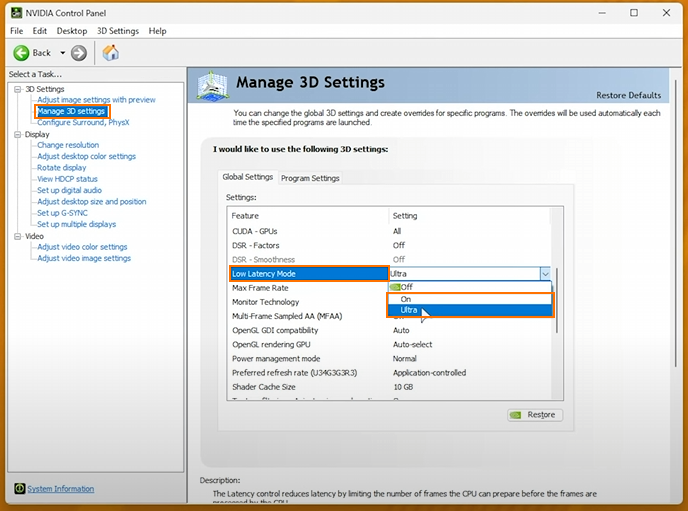Select the Shader Cache Size row

tap(391, 387)
